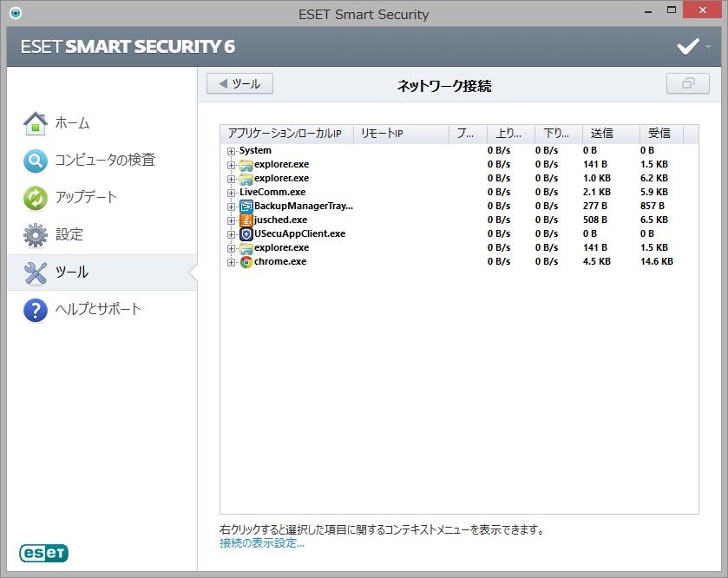Select the System row label
728x578 pixels.
255,150
